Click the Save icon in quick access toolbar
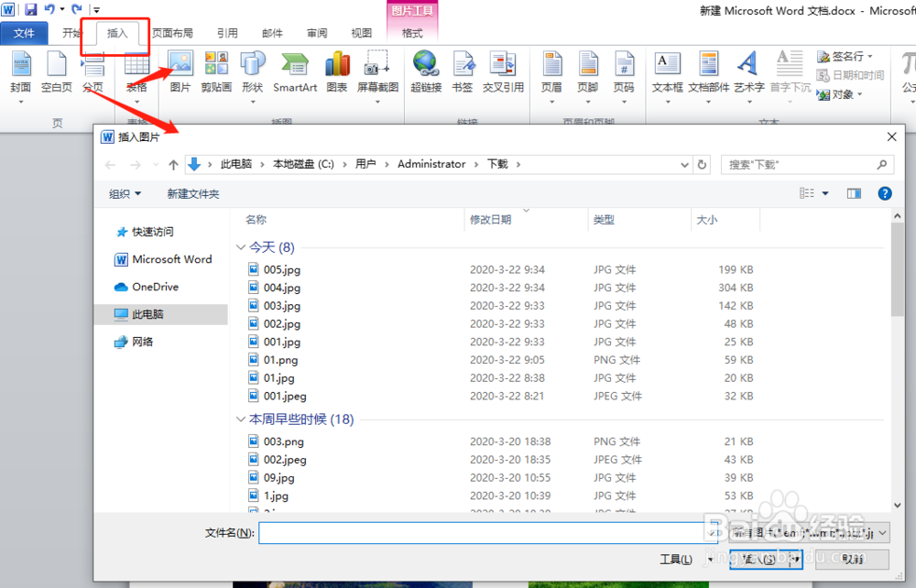Screen dimensions: 916x588 30,9
